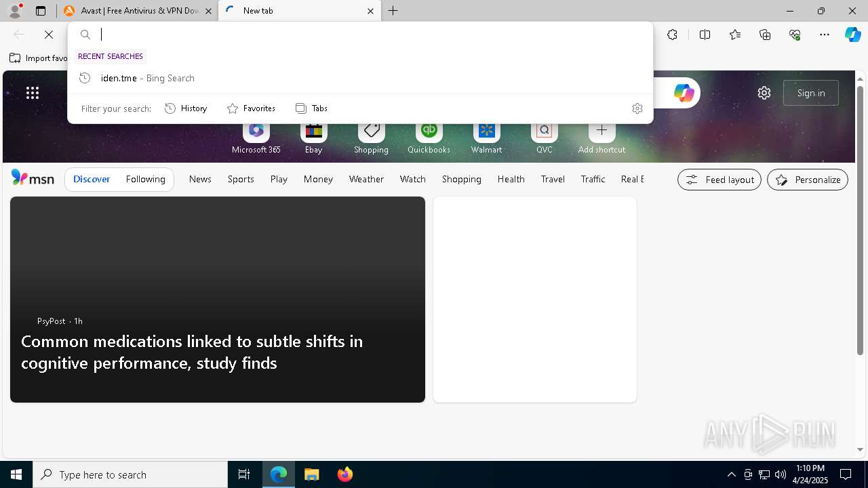Select the Discover feed tab
The height and width of the screenshot is (488, 868).
(x=92, y=179)
